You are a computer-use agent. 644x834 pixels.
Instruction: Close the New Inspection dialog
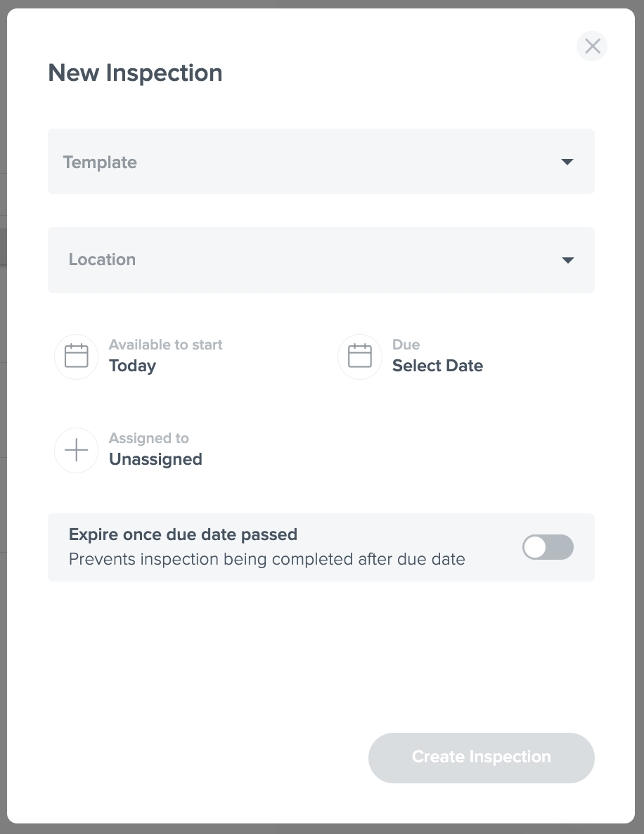pyautogui.click(x=592, y=46)
